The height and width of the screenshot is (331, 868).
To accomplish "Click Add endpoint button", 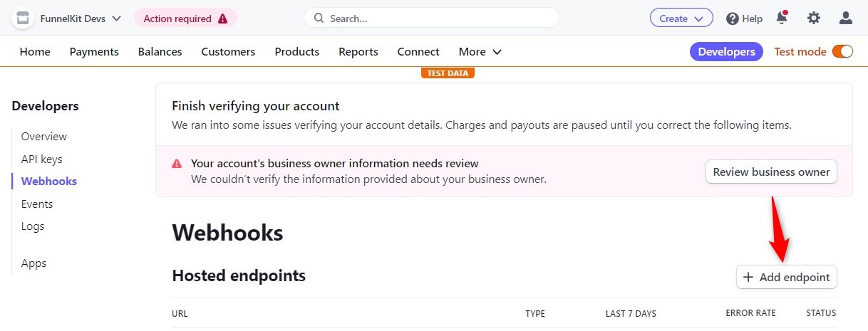I will (x=787, y=278).
